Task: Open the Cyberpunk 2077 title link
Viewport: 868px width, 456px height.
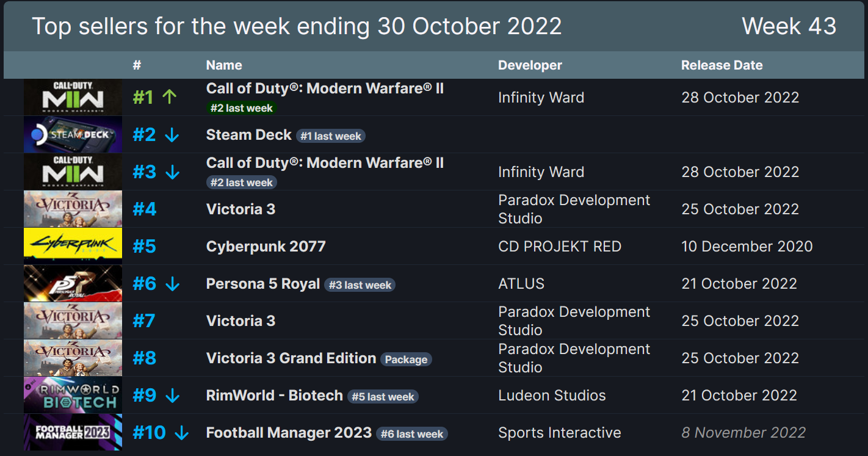Action: 266,247
